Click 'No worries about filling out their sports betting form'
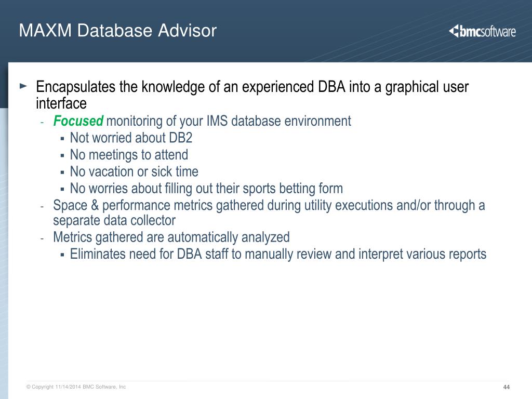This screenshot has height=399, width=532. pyautogui.click(x=206, y=189)
